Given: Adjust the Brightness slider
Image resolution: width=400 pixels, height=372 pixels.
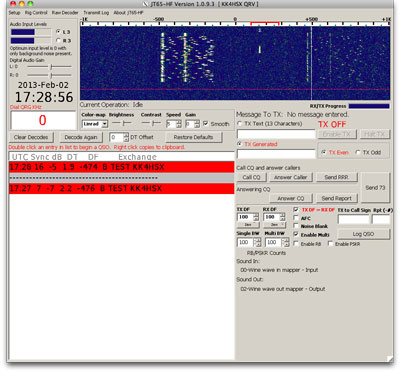Looking at the screenshot, I should 122,123.
